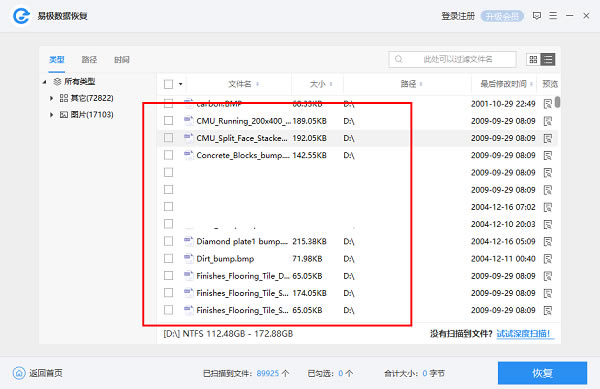Preview the Diamond plate1 bump file

point(548,241)
